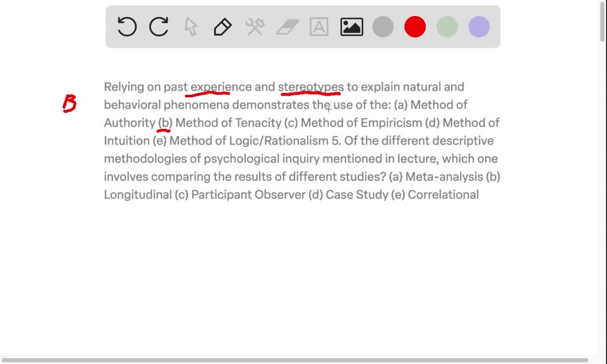Click the red underline beneath experience
Screen dimensions: 607x364
209,94
